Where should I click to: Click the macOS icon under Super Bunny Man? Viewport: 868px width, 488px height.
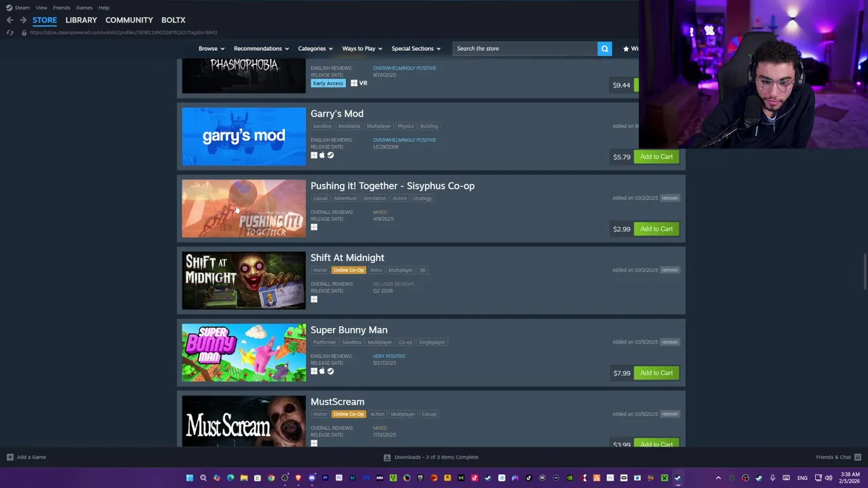tap(322, 371)
